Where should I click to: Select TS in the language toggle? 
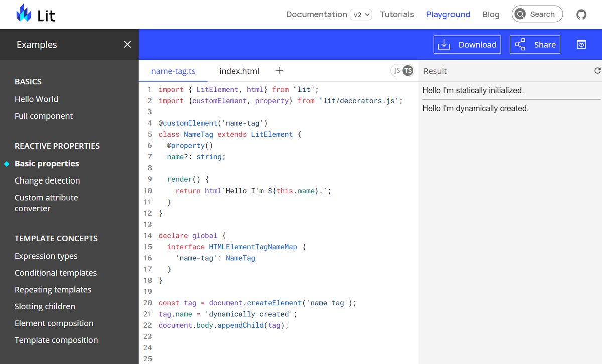tap(408, 71)
